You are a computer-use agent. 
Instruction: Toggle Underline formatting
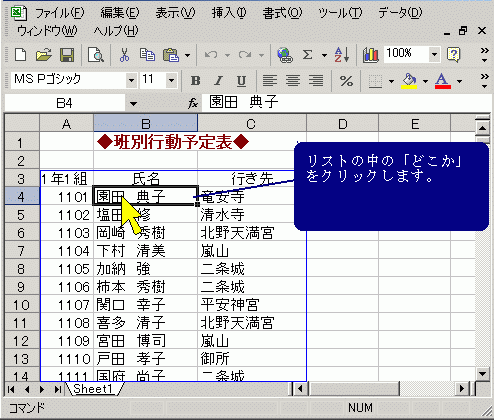[241, 81]
